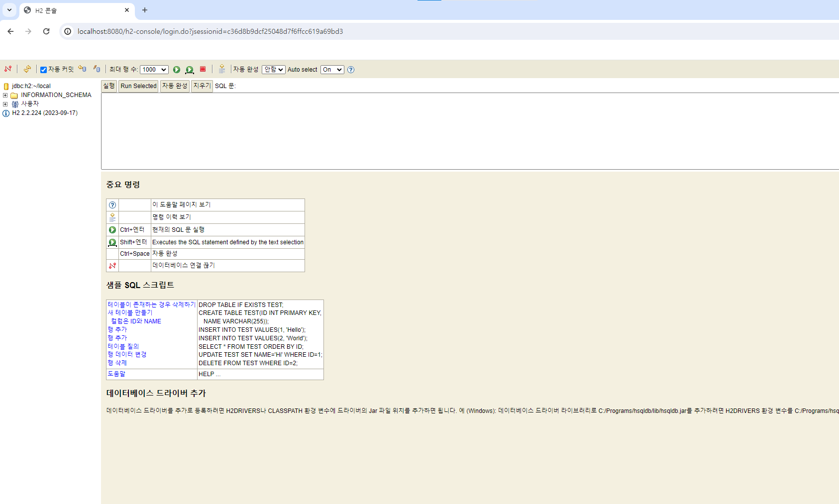Screen dimensions: 839x504
Task: Close the H2 콘솔 tab
Action: (127, 10)
